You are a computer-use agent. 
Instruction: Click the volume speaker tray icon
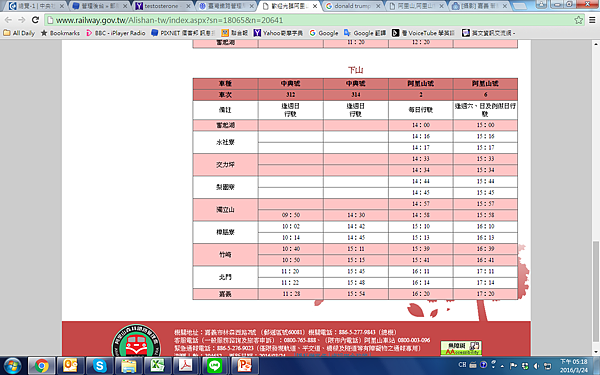536,366
